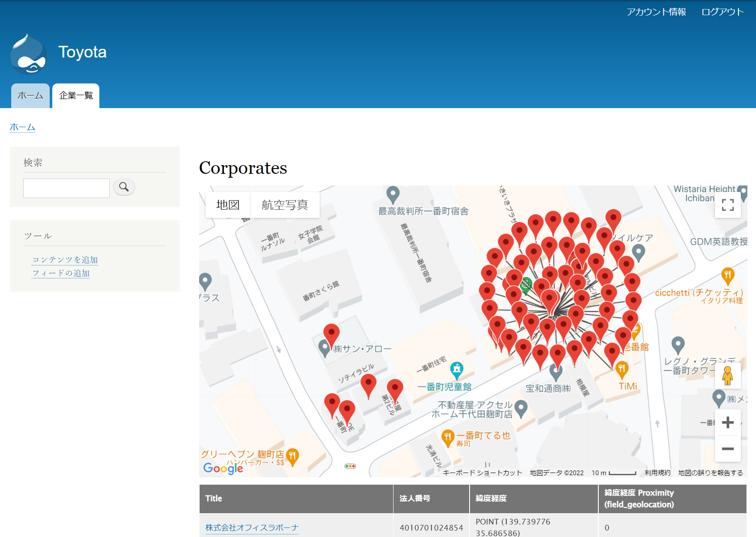Click グリーヘブン 麹町店 restaurant pin
Image resolution: width=756 pixels, height=537 pixels.
[x=292, y=457]
